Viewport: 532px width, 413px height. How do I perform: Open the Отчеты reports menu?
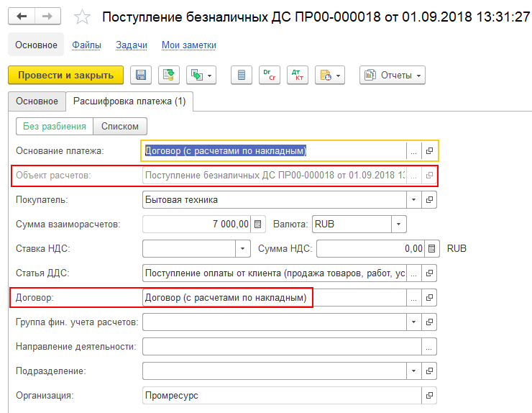pyautogui.click(x=393, y=75)
